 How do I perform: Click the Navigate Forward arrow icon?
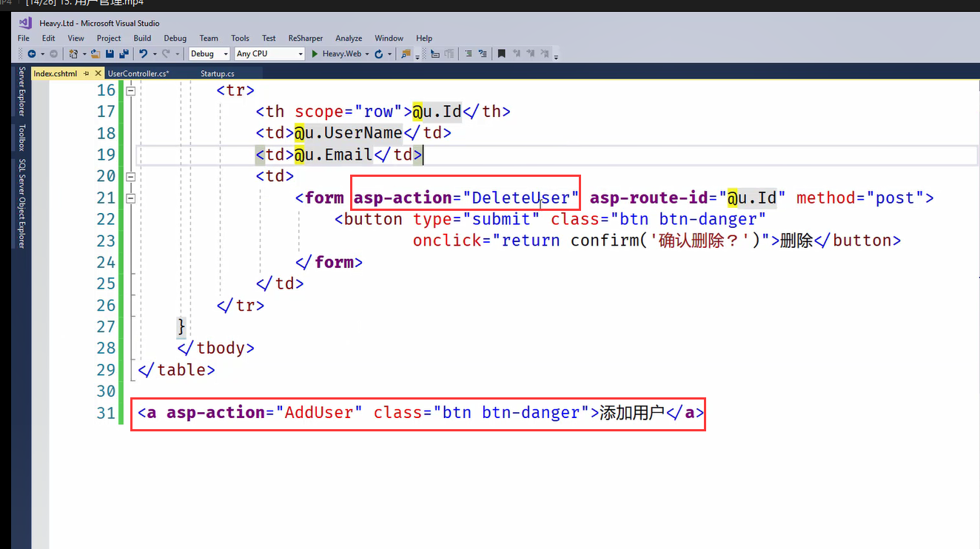point(53,54)
